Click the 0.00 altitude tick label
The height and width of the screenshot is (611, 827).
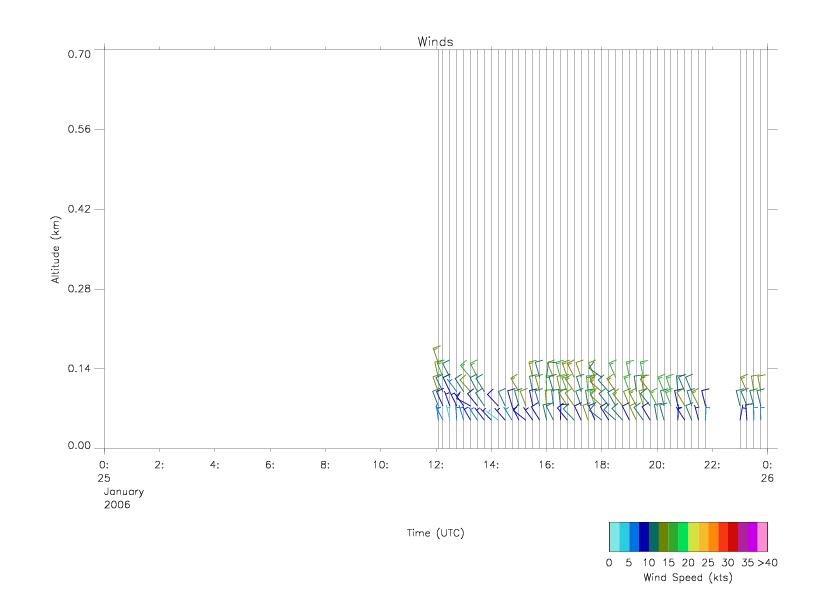tap(79, 445)
